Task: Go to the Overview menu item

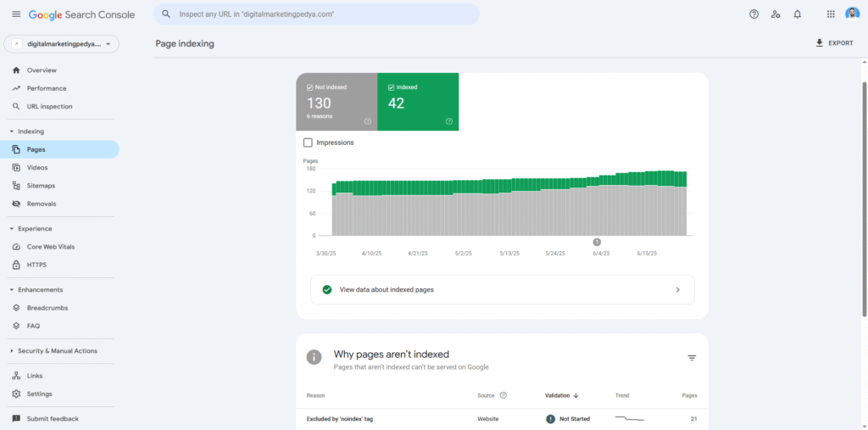Action: coord(59,70)
